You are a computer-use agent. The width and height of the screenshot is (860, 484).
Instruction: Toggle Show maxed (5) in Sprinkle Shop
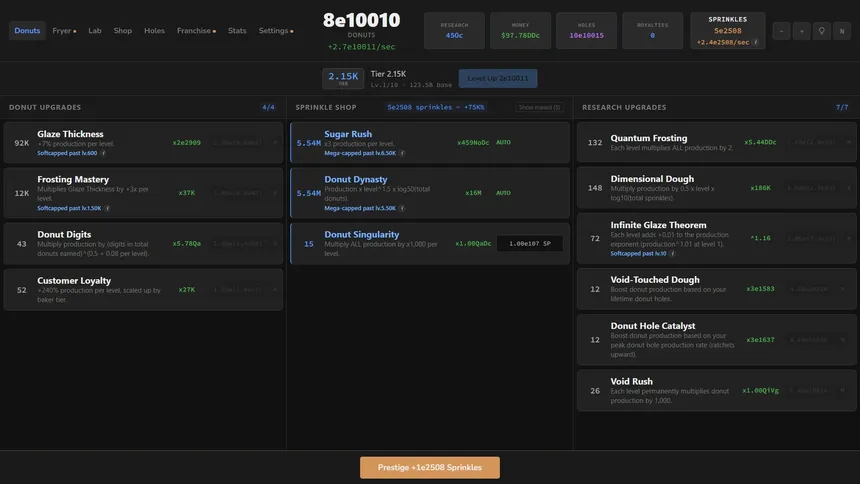click(x=539, y=108)
